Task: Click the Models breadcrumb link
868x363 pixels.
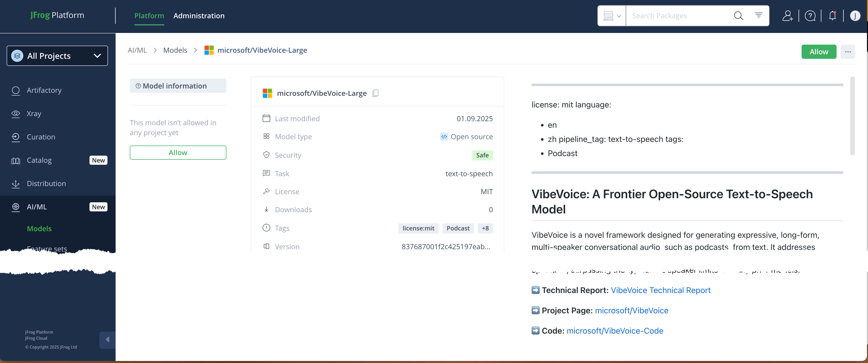Action: pyautogui.click(x=175, y=50)
